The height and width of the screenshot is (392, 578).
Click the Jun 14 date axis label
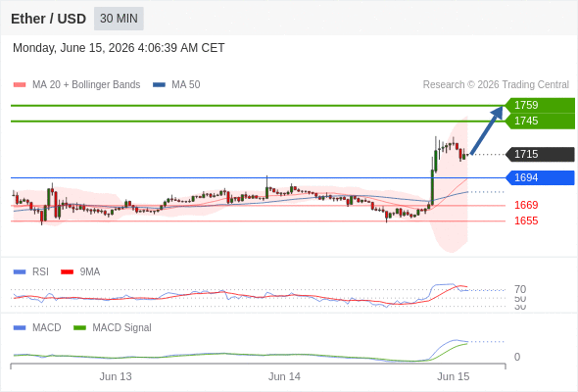point(284,376)
